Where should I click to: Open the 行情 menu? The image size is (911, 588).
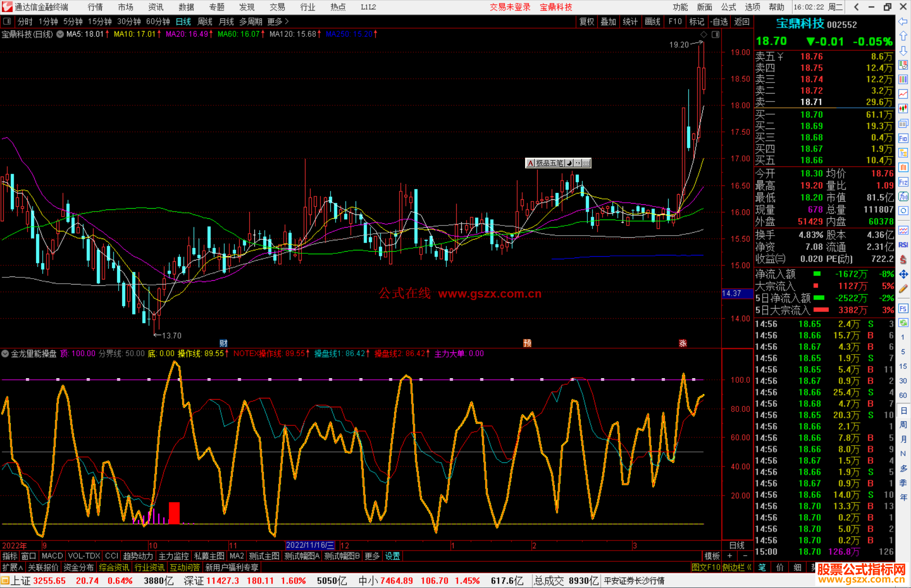click(x=95, y=7)
